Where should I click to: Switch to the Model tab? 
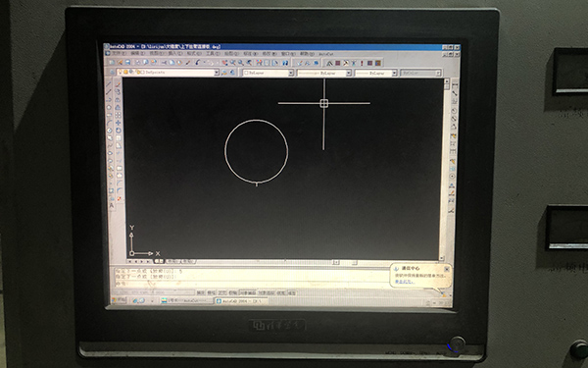click(x=159, y=261)
